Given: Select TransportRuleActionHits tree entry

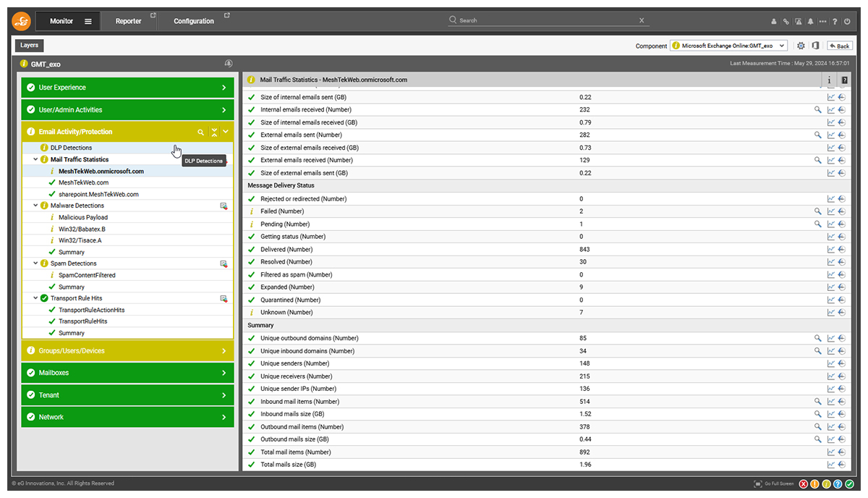Looking at the screenshot, I should [91, 310].
